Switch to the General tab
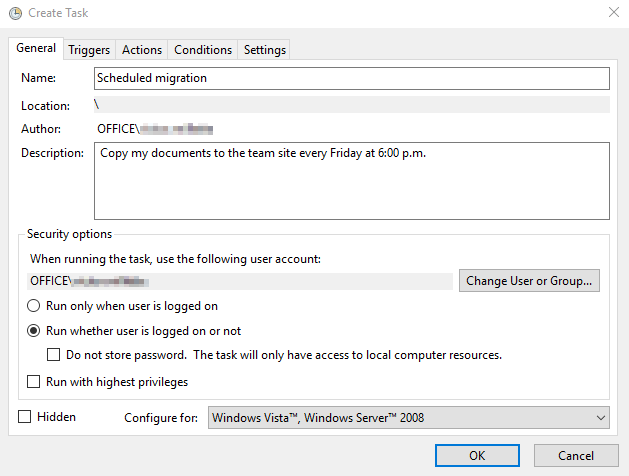Screen dimensions: 629x476 pos(36,48)
